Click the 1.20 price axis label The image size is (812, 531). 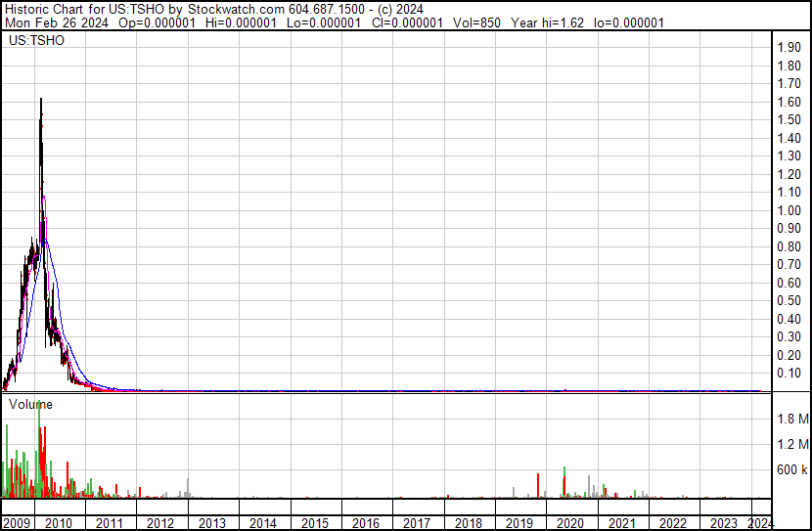coord(789,174)
